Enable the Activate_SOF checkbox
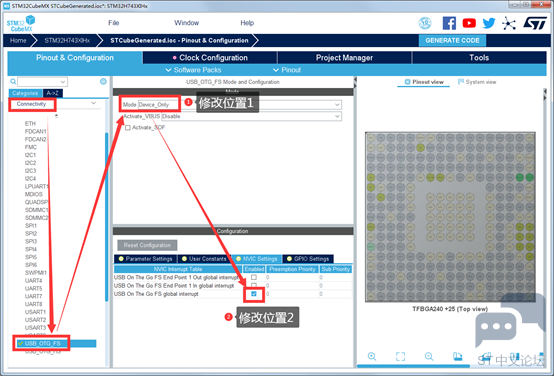Viewport: 554px width, 376px height. pyautogui.click(x=128, y=128)
